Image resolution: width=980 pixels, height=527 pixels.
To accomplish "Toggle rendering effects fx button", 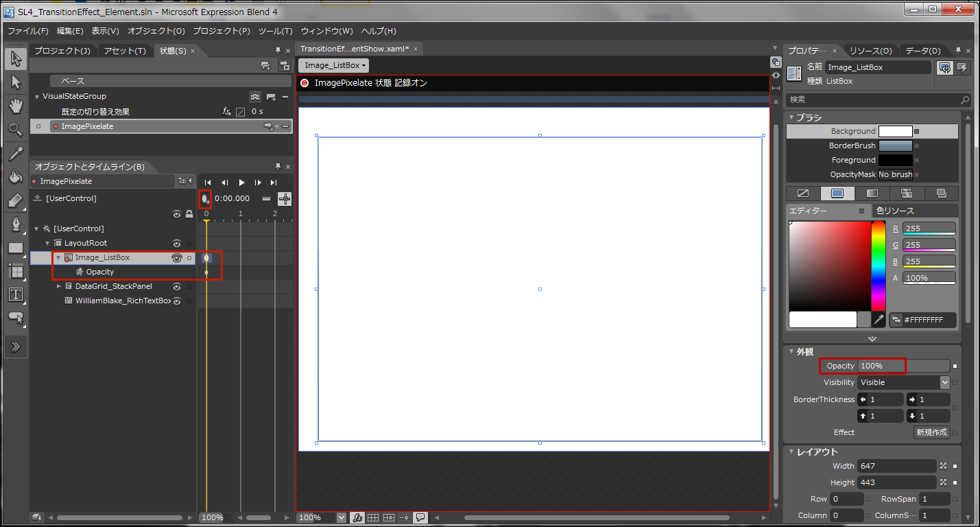I will point(357,517).
